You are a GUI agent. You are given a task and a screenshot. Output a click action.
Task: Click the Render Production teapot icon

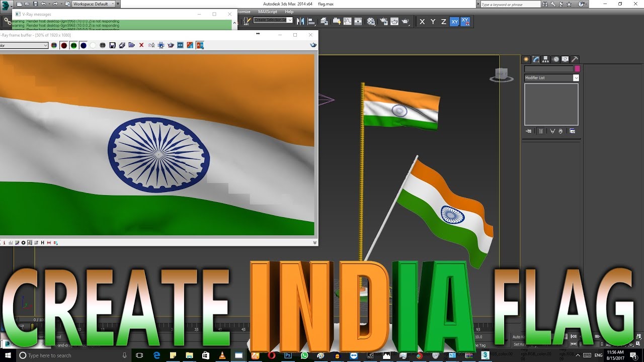406,22
